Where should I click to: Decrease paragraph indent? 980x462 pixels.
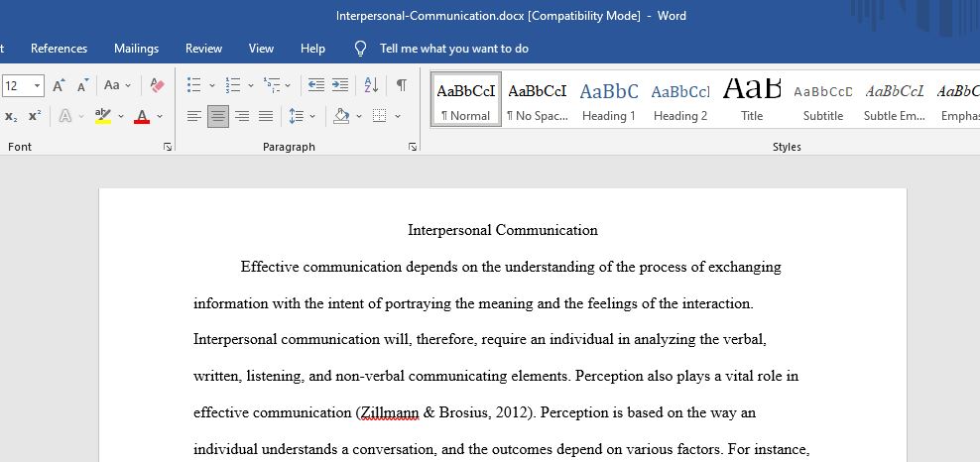coord(316,85)
